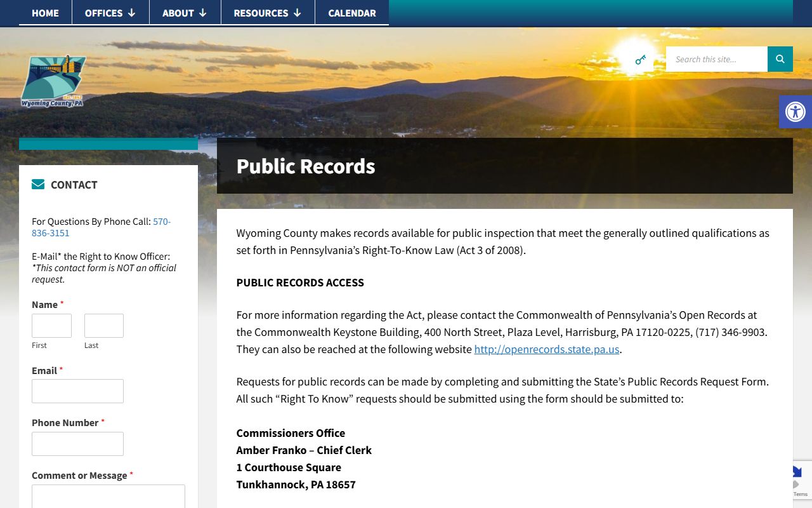Click the Wyoming County PA logo
This screenshot has height=508, width=812.
pos(53,81)
